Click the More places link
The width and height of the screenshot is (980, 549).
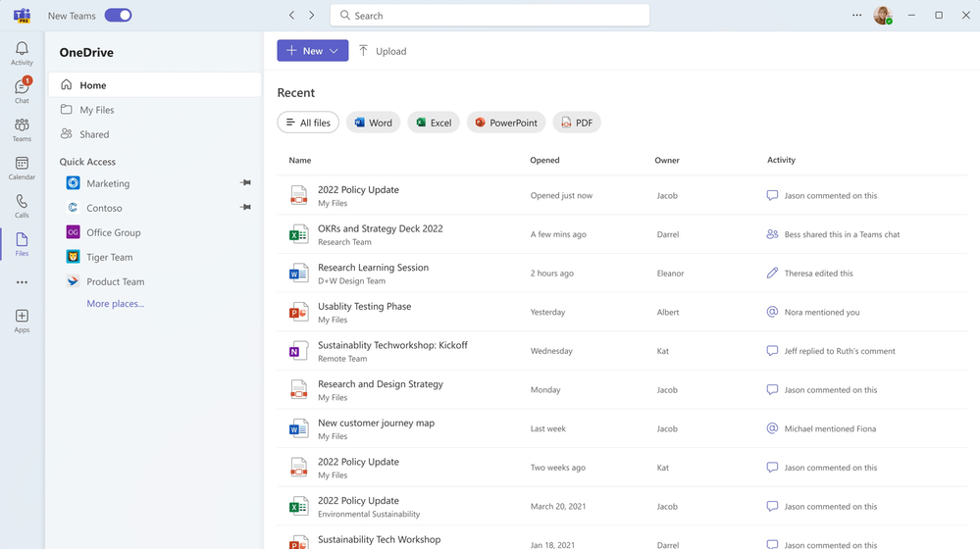point(115,304)
